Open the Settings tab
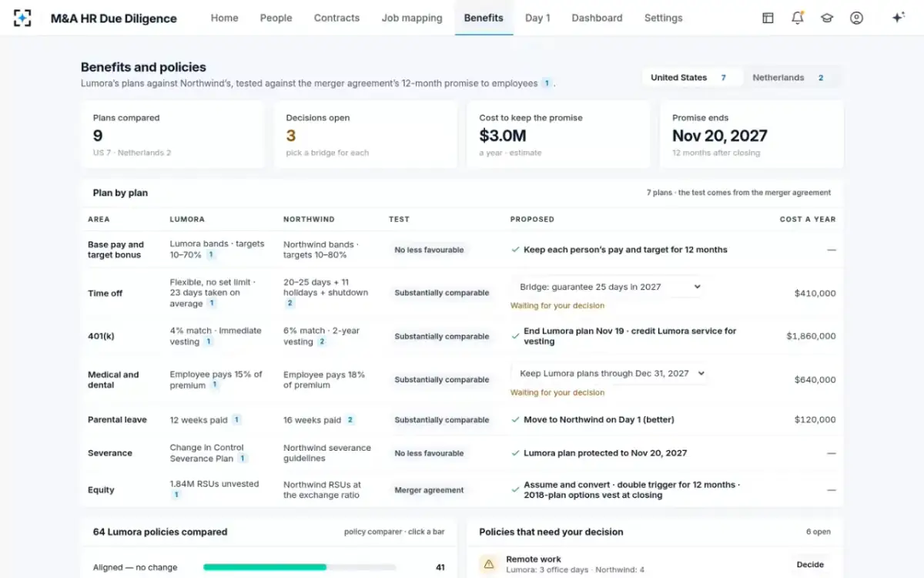The height and width of the screenshot is (578, 924). pyautogui.click(x=663, y=18)
